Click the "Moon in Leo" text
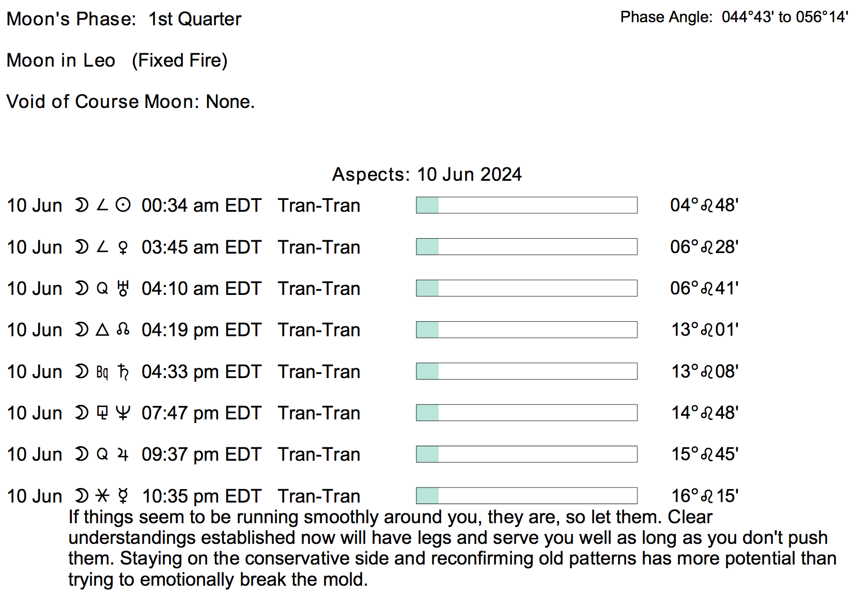The height and width of the screenshot is (595, 868). tap(61, 60)
